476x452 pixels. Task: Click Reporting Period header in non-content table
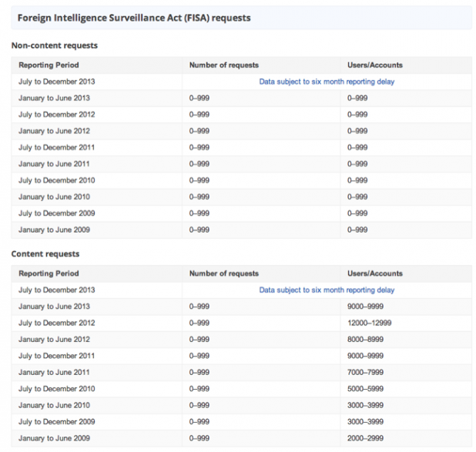coord(49,65)
